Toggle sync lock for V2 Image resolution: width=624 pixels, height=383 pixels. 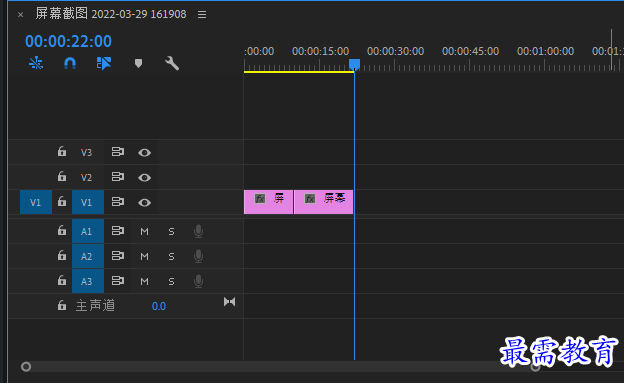pos(117,176)
